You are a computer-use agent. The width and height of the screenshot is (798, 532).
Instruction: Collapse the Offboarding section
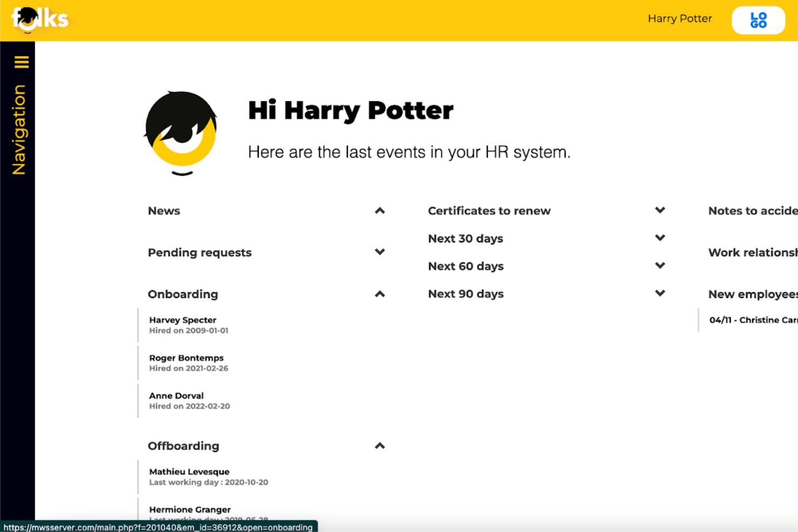pos(380,446)
